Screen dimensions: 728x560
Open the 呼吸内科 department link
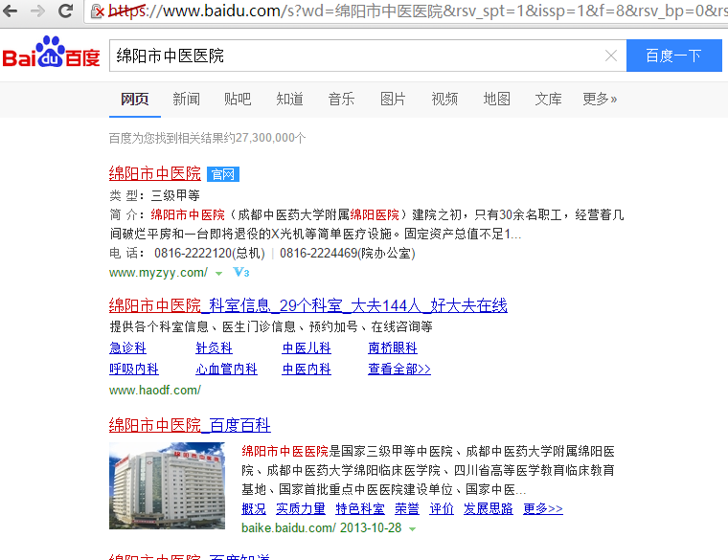point(134,370)
